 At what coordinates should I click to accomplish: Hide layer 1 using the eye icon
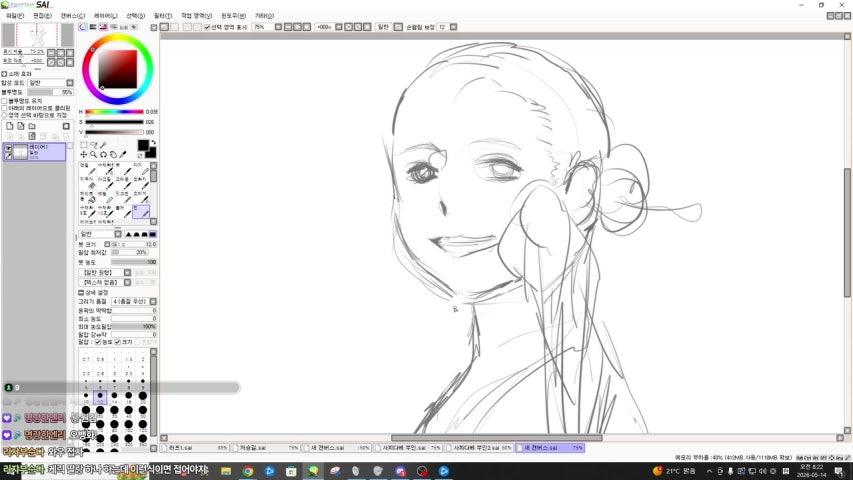point(8,147)
